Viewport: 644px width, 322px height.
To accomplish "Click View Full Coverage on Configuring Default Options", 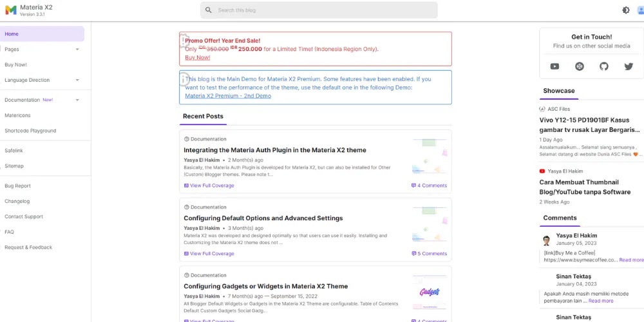I will pos(212,254).
